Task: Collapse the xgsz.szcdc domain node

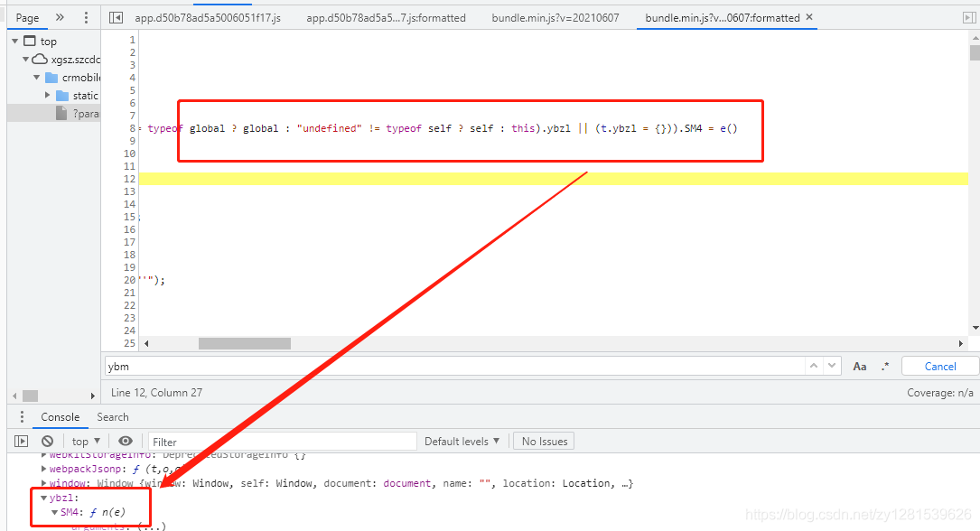Action: (25, 60)
